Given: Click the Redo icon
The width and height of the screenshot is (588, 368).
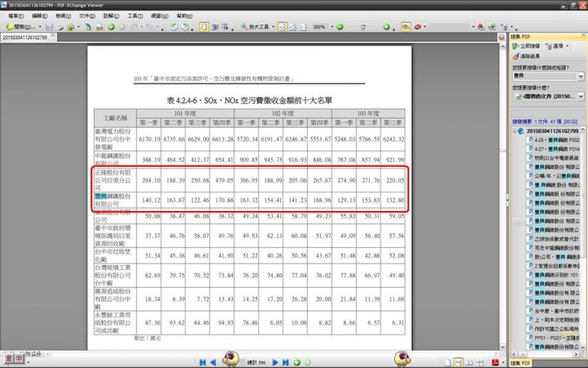Looking at the screenshot, I should (149, 27).
